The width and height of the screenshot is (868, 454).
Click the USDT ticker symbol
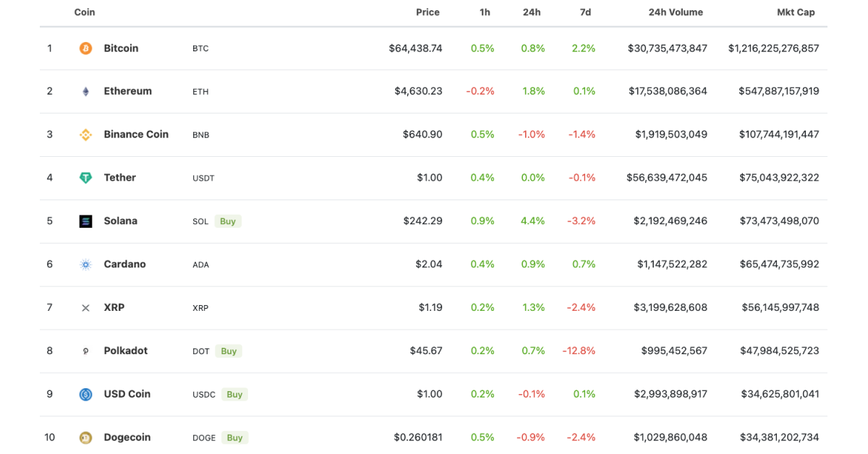point(203,179)
